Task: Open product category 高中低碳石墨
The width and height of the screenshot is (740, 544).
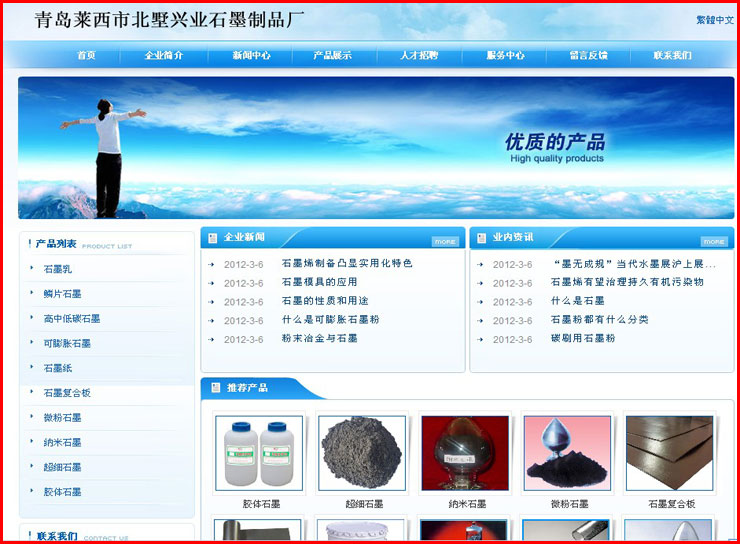Action: pos(72,318)
